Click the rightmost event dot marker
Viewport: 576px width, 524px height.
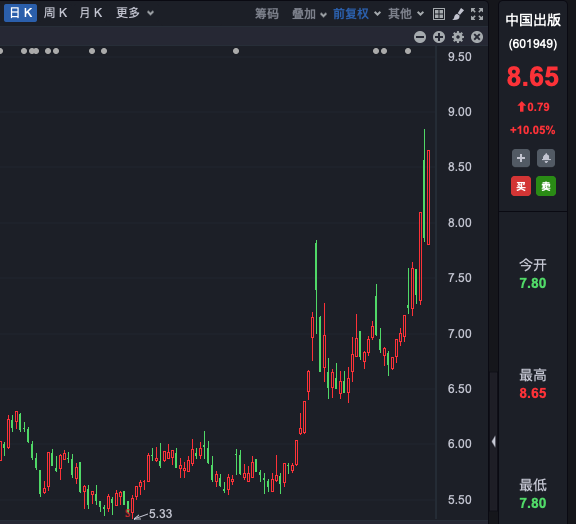(x=408, y=51)
